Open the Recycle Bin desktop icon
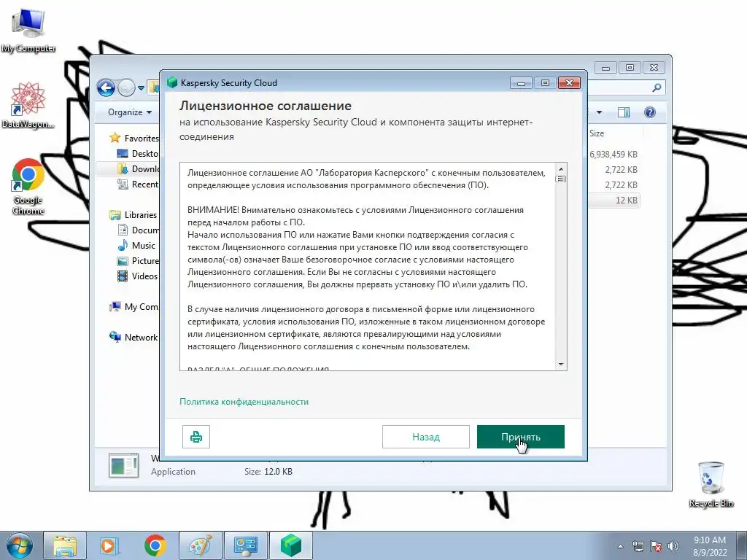 [x=711, y=484]
